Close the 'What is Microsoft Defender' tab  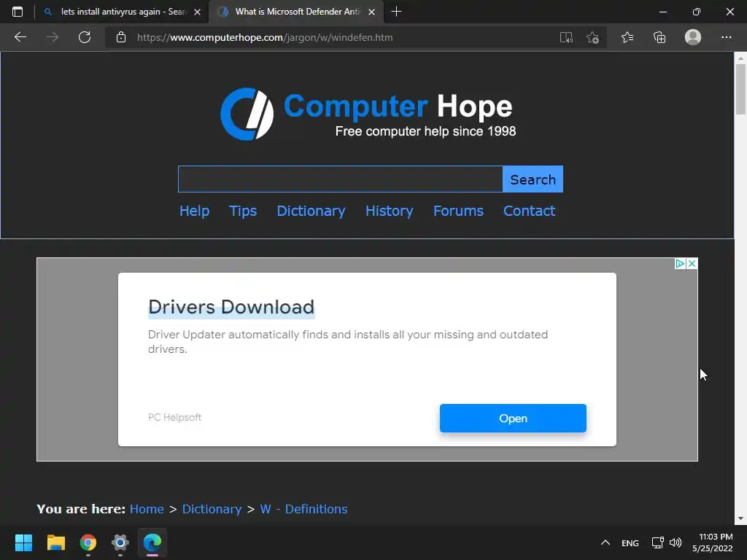371,12
